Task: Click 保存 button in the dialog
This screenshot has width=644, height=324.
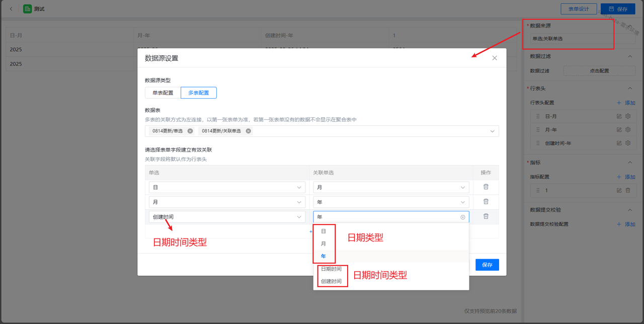Action: click(487, 265)
